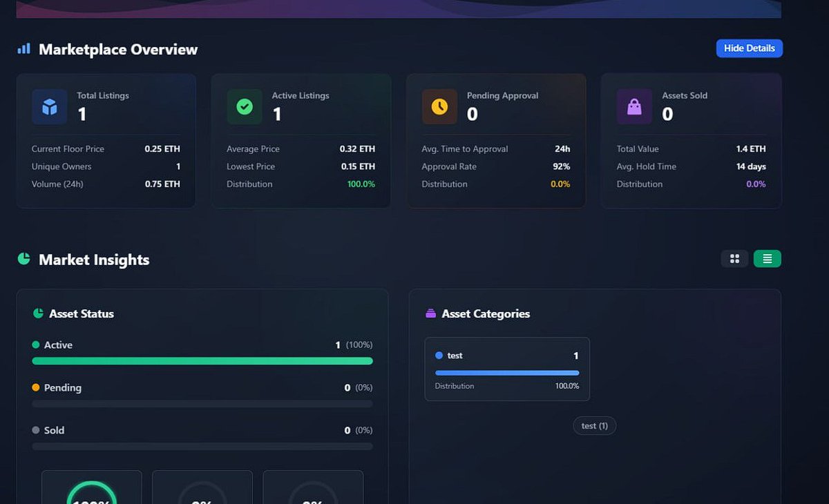
Task: Click the Approval Rate label
Action: tap(449, 166)
